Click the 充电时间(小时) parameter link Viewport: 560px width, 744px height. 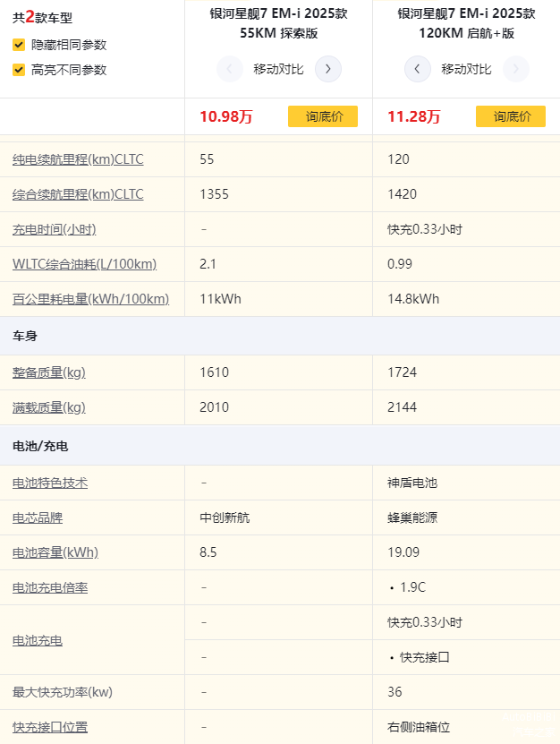(x=54, y=229)
